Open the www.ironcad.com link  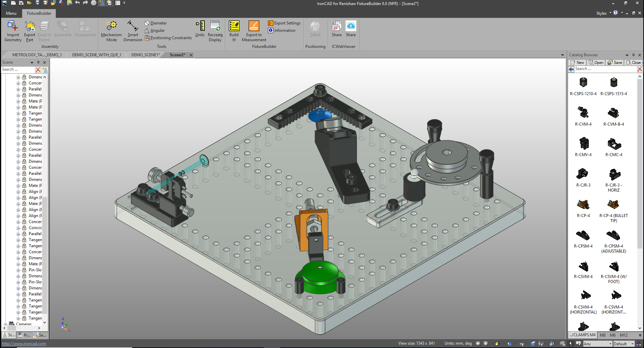pos(24,343)
